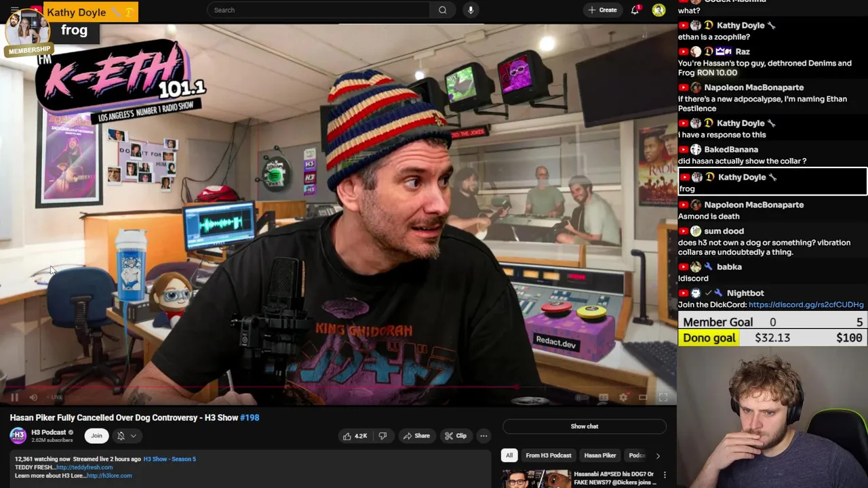
Task: Enter fullscreen with the player icon
Action: point(663,397)
